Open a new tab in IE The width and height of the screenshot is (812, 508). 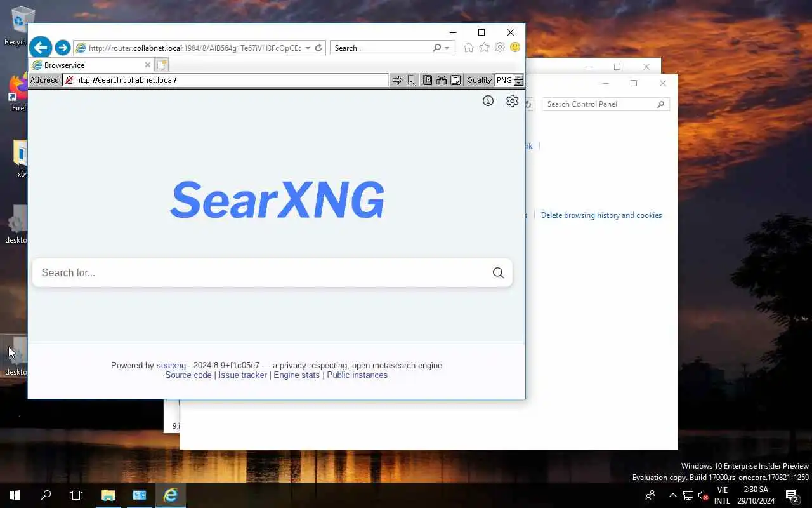tap(161, 65)
